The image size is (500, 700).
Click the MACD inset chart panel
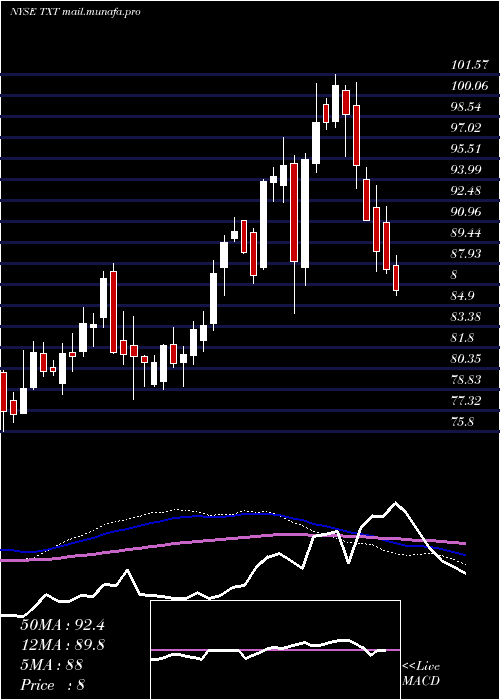click(x=275, y=650)
